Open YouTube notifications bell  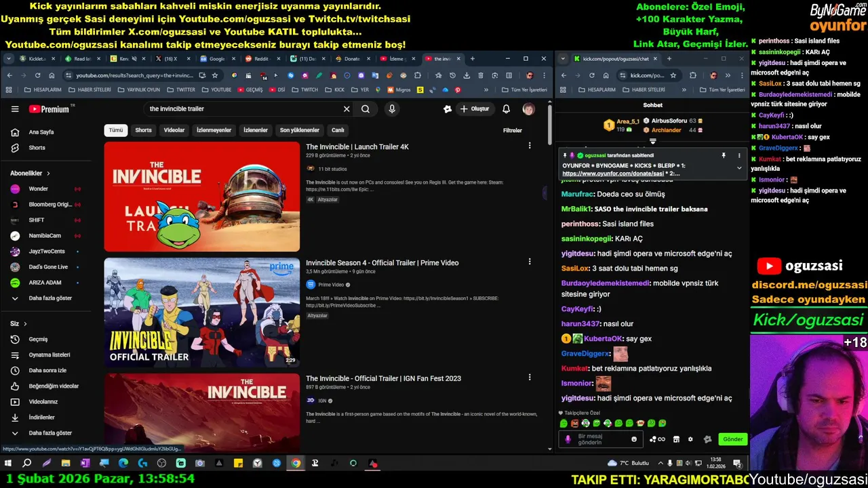tap(506, 109)
